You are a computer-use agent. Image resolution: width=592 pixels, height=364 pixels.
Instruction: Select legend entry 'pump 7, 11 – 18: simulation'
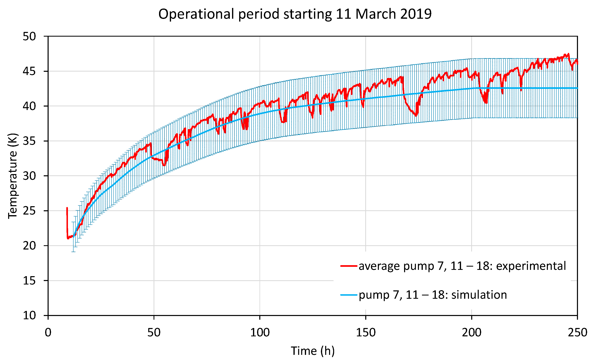[x=433, y=295]
